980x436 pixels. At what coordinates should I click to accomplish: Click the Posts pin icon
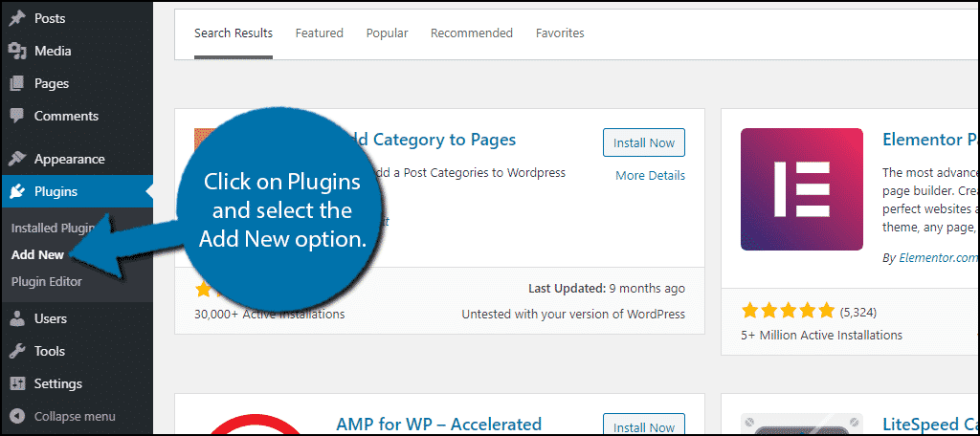pos(17,19)
